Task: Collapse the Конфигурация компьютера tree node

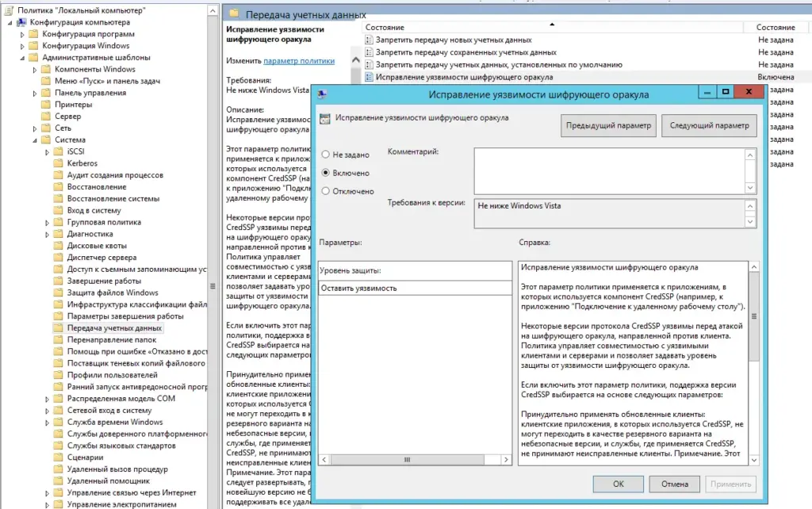Action: point(10,23)
